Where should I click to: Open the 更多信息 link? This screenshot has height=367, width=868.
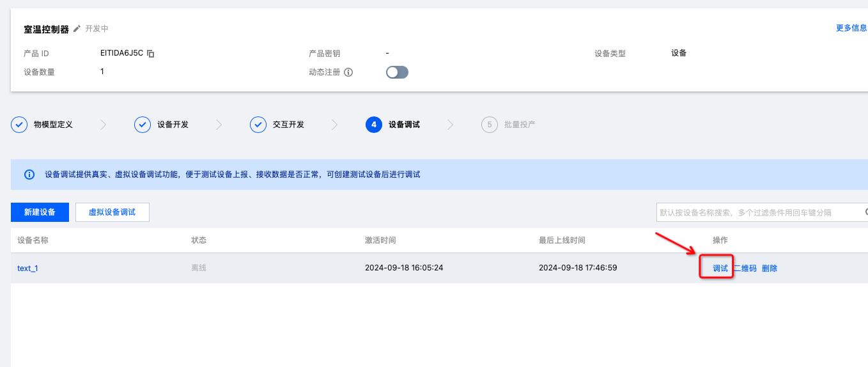point(851,28)
